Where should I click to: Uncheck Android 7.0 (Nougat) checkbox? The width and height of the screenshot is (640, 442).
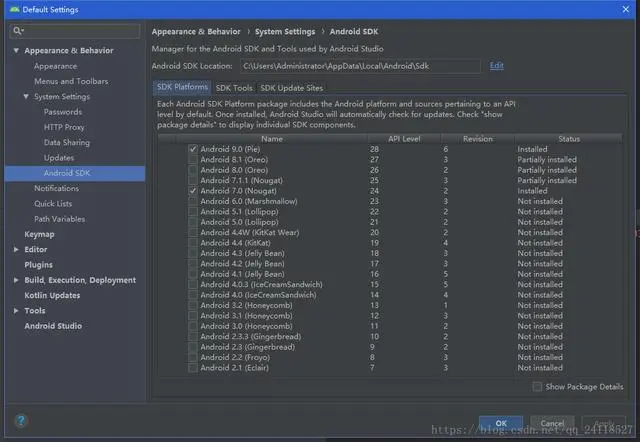click(193, 191)
